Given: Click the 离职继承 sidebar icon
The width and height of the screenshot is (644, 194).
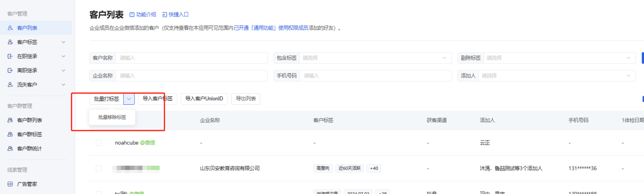Looking at the screenshot, I should coord(10,70).
